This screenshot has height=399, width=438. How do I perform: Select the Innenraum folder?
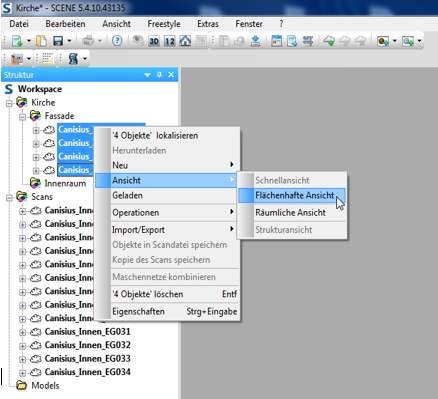point(65,183)
